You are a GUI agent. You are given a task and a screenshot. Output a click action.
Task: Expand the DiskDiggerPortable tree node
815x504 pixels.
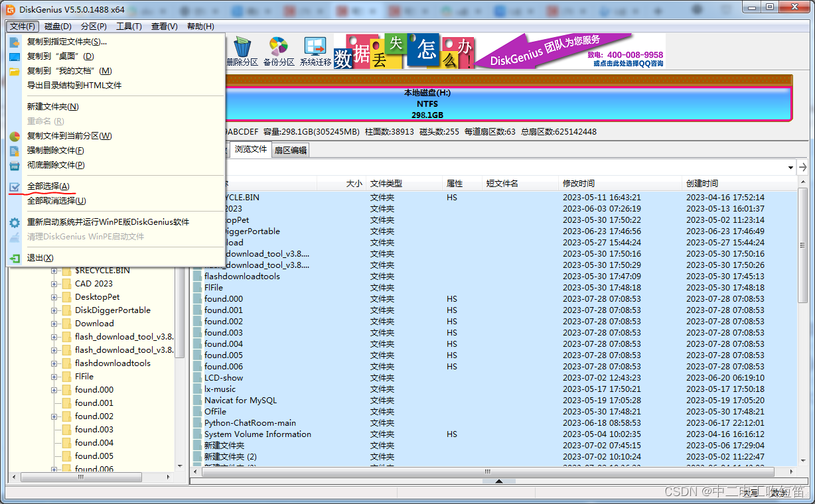pyautogui.click(x=54, y=310)
